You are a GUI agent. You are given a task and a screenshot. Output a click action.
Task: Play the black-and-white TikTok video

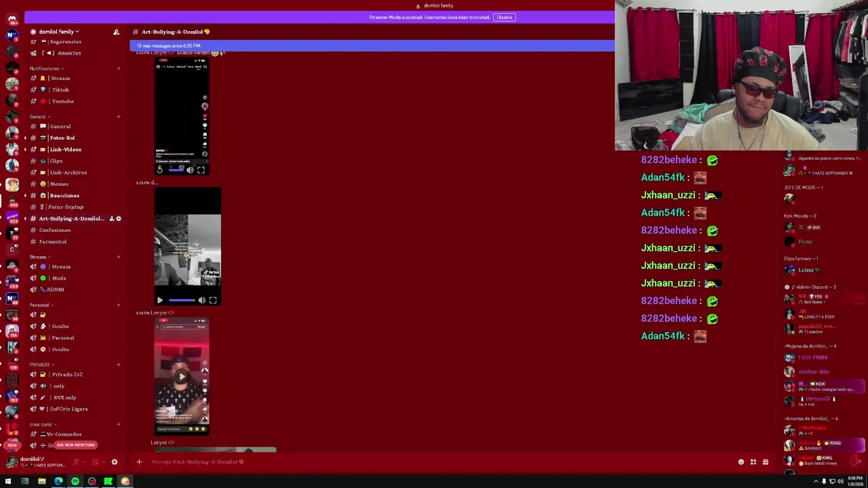coord(160,300)
